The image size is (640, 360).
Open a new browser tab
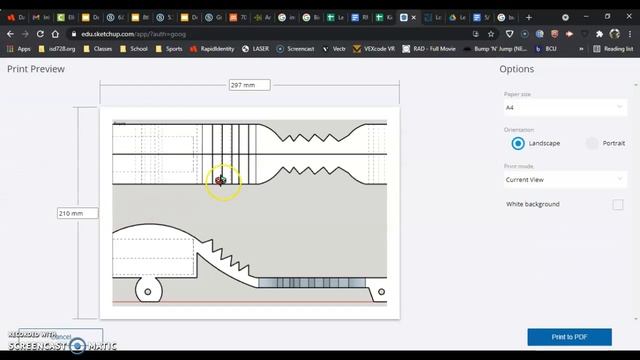tap(529, 17)
